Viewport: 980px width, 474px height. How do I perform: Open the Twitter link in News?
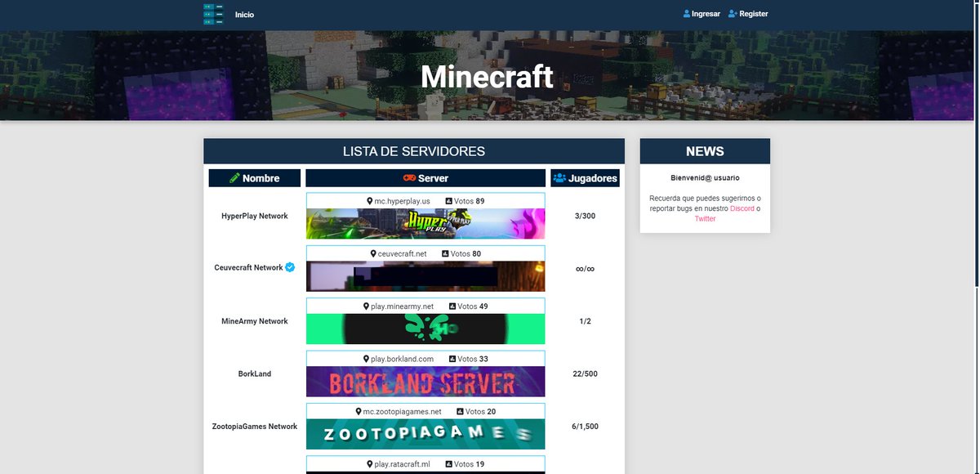pos(705,219)
